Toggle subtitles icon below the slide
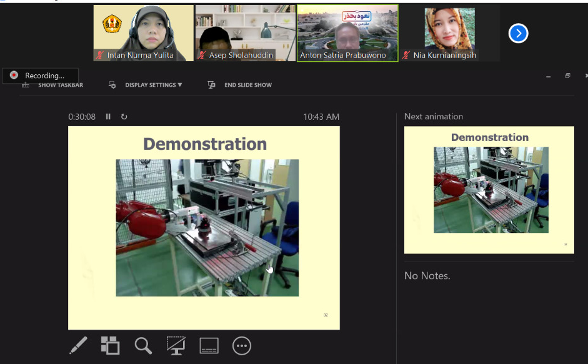 pyautogui.click(x=209, y=345)
